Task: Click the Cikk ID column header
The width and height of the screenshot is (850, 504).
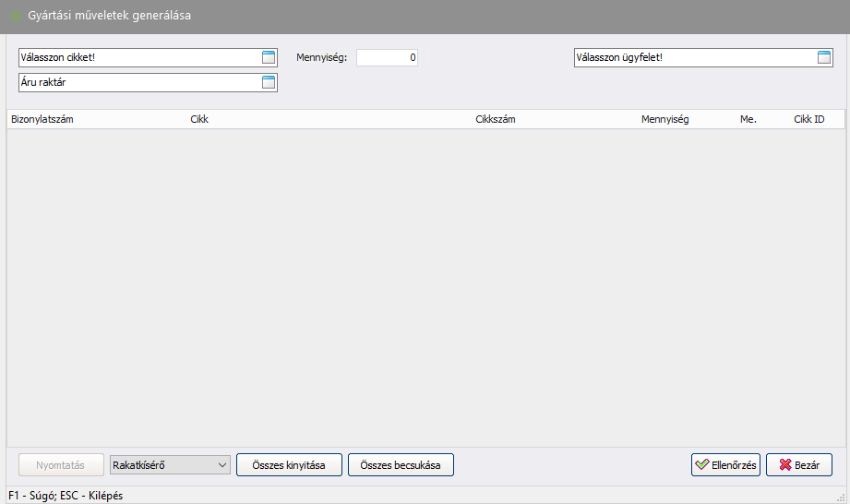Action: 808,120
